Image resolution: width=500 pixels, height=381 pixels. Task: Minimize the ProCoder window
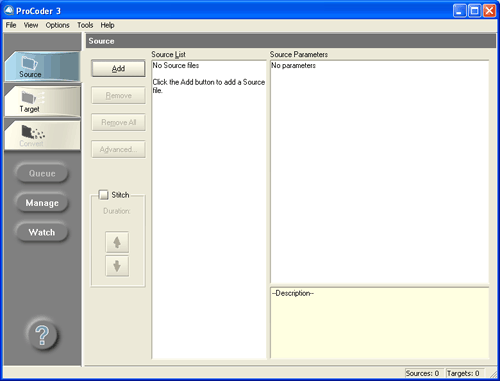click(x=459, y=11)
